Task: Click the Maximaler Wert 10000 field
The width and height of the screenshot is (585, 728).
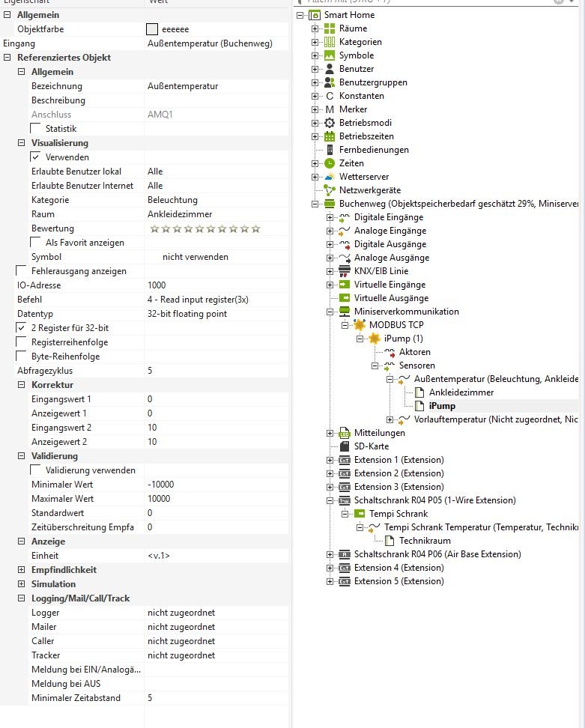Action: point(216,499)
